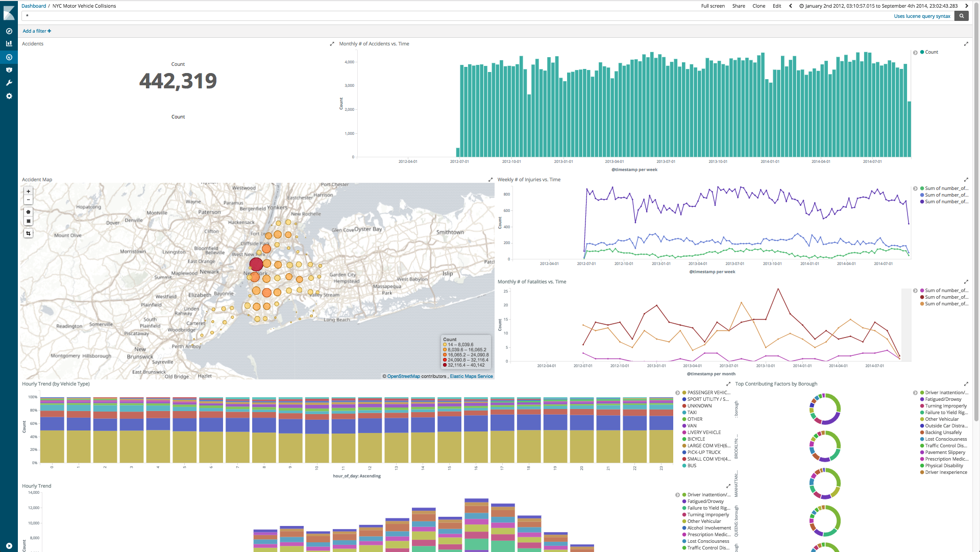Open the Visualize bar chart icon
This screenshot has width=980, height=552.
(x=9, y=44)
